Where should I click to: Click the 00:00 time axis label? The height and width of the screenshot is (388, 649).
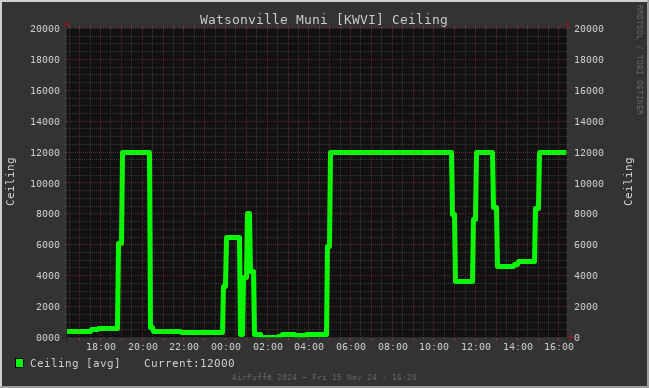tap(226, 347)
